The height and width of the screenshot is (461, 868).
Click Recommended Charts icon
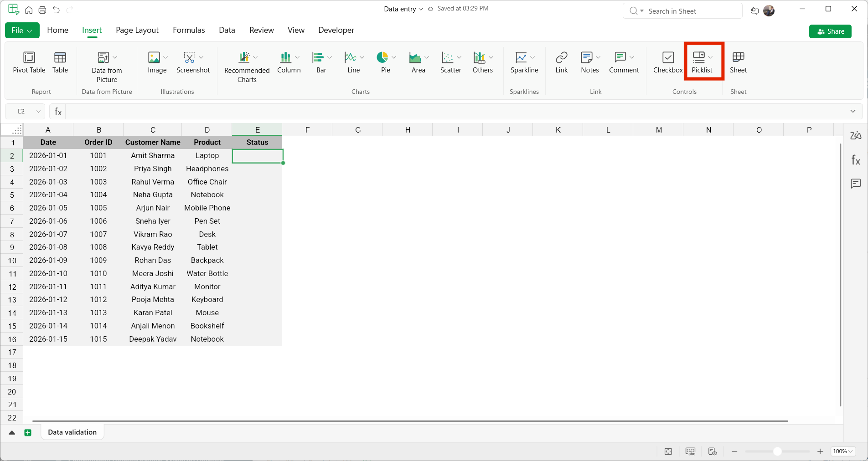(245, 57)
